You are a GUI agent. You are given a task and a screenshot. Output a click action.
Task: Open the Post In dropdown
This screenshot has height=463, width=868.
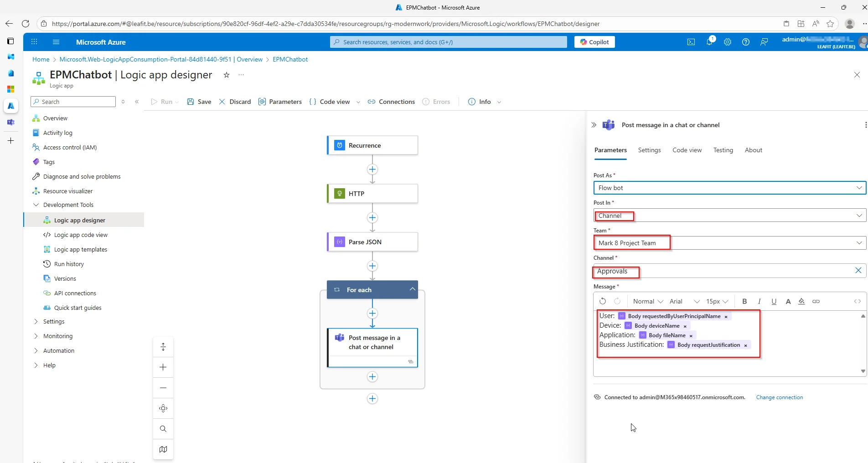(x=729, y=216)
